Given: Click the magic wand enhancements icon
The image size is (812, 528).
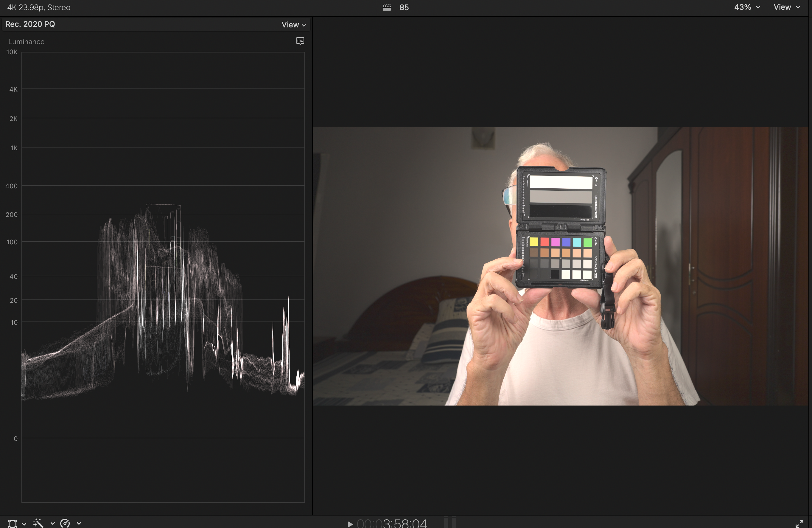Looking at the screenshot, I should click(x=38, y=523).
